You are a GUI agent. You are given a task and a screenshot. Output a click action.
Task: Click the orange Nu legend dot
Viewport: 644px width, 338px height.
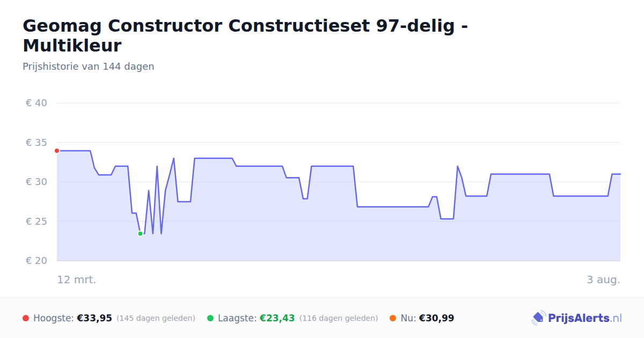click(393, 318)
